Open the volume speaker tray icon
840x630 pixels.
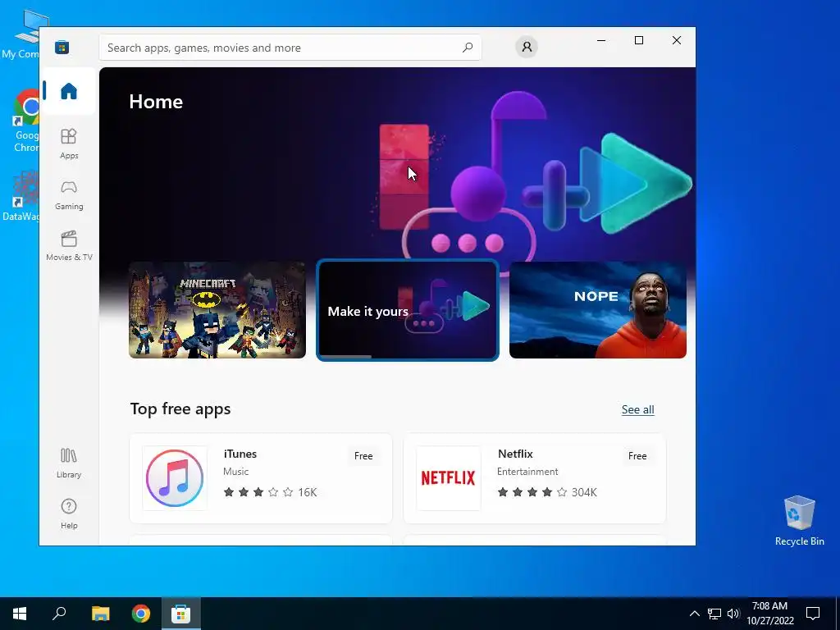(x=733, y=614)
